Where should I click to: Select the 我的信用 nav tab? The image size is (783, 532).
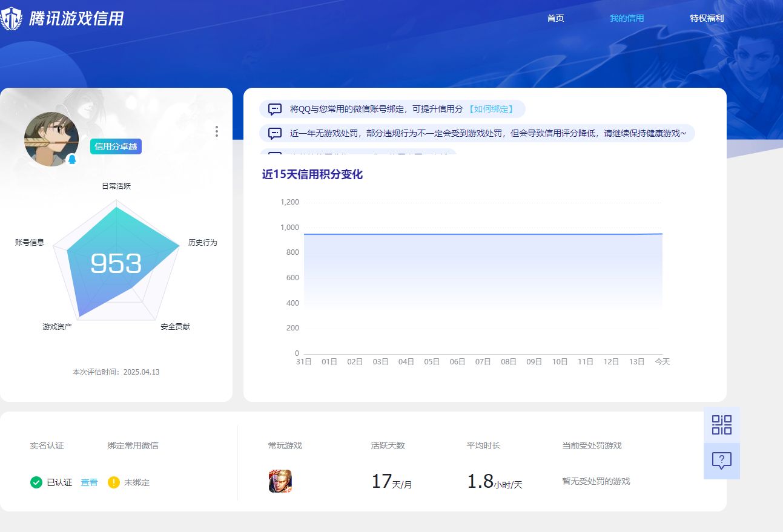coord(627,18)
